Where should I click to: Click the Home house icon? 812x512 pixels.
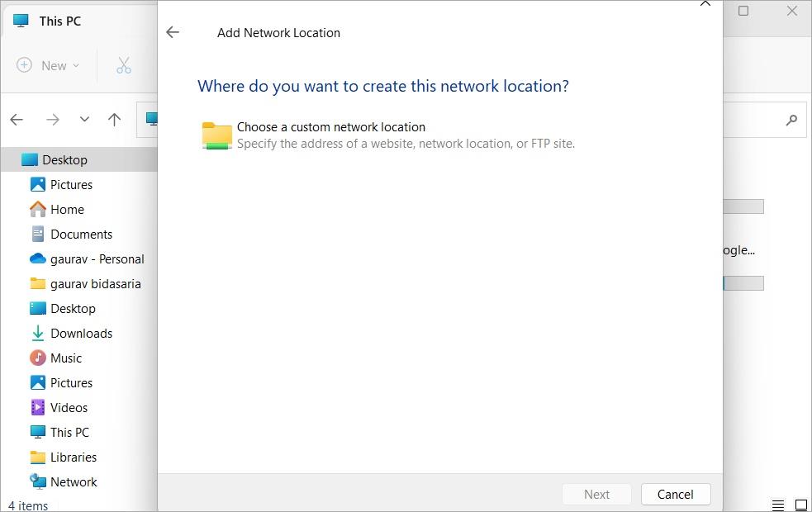coord(38,209)
